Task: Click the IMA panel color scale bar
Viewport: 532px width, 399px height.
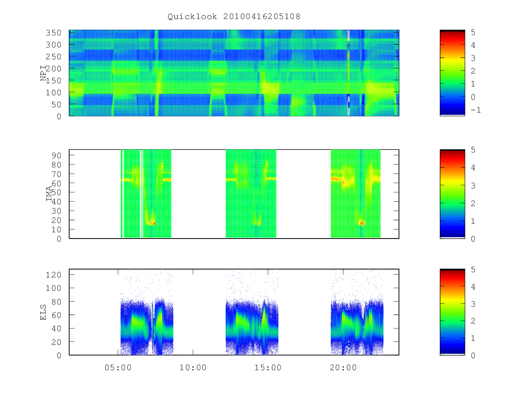Action: coord(452,194)
